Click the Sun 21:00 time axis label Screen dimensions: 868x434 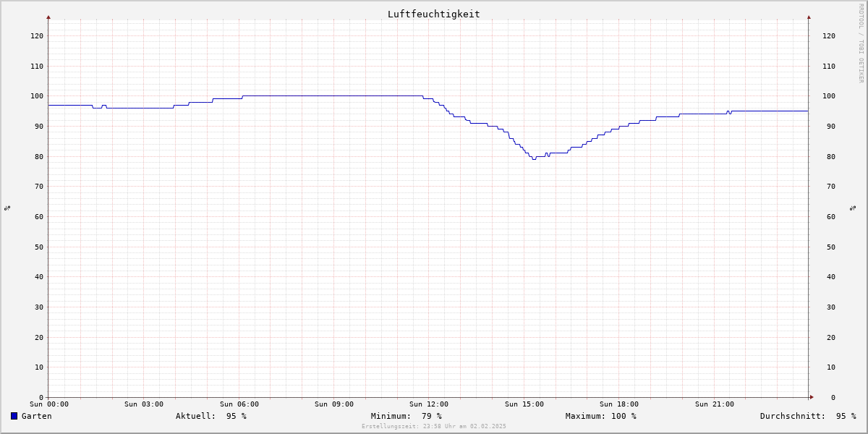[715, 404]
